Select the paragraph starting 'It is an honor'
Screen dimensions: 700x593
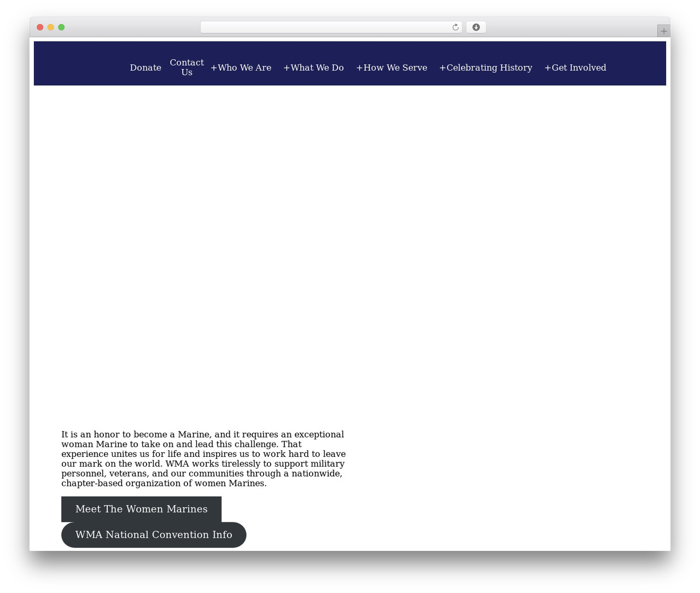(203, 459)
